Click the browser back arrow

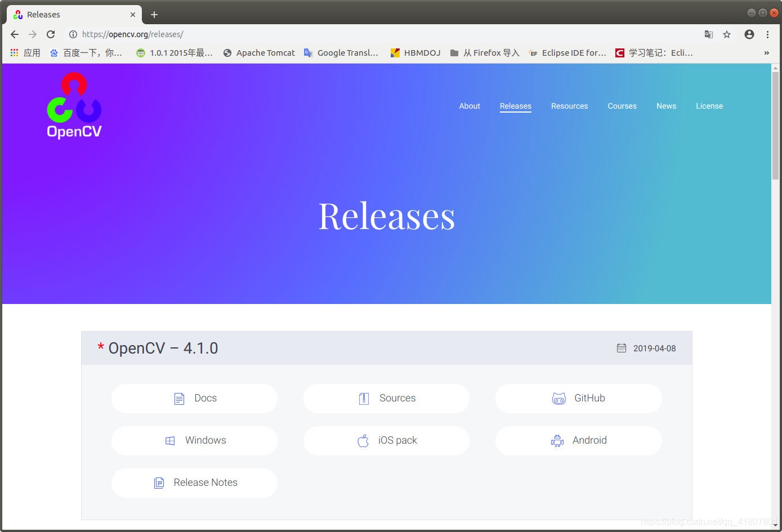click(15, 34)
